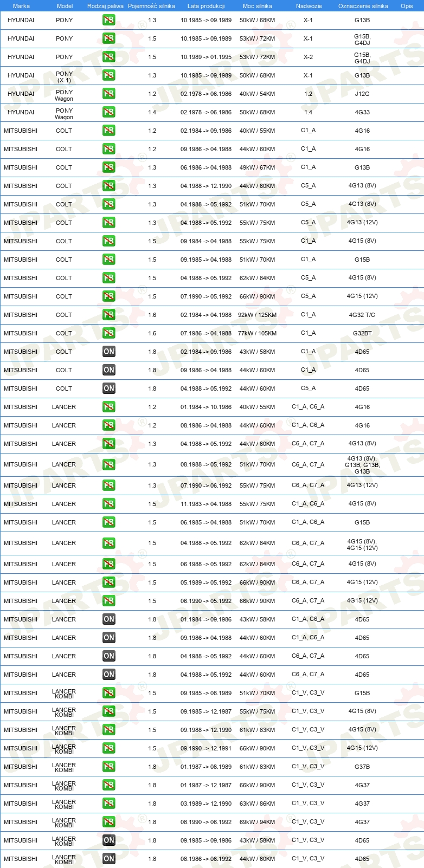This screenshot has width=424, height=868.
Task: Select petrol icon in Colt G15B row
Action: point(109,260)
